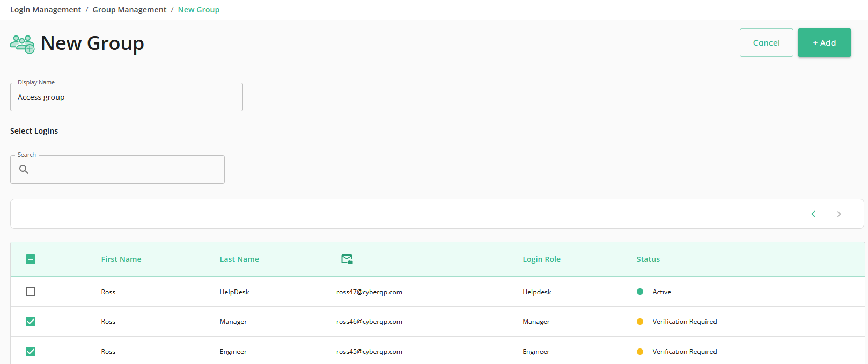Click green Active status dot
The height and width of the screenshot is (364, 868).
[640, 292]
